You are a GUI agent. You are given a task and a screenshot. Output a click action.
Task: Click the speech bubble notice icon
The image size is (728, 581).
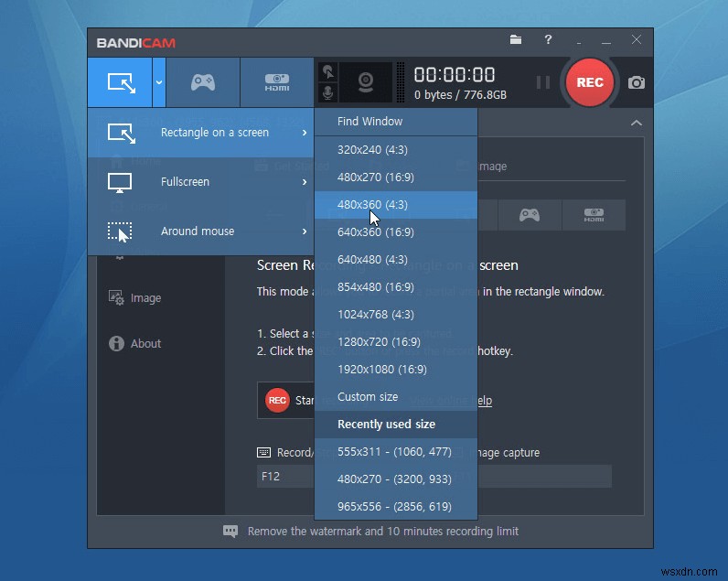230,532
